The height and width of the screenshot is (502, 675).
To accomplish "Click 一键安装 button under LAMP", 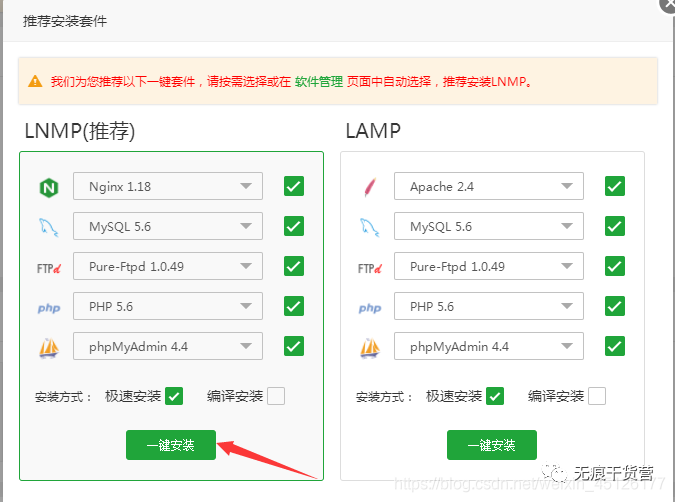I will [x=492, y=445].
